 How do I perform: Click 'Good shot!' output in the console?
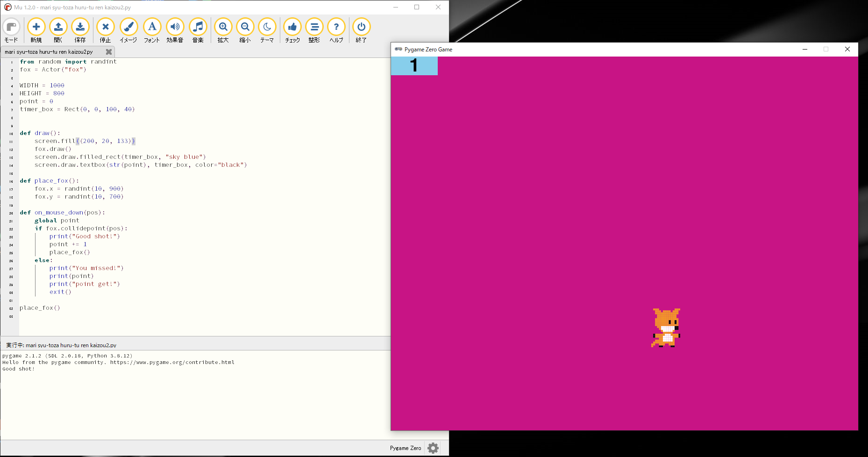19,369
